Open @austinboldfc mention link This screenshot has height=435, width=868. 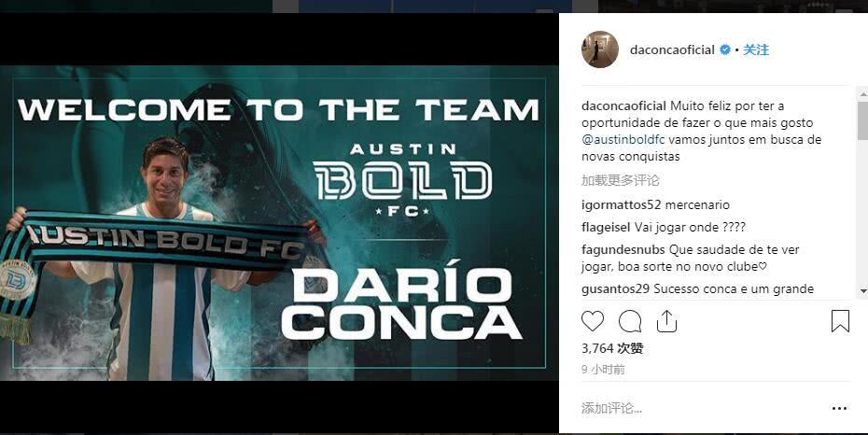point(623,139)
